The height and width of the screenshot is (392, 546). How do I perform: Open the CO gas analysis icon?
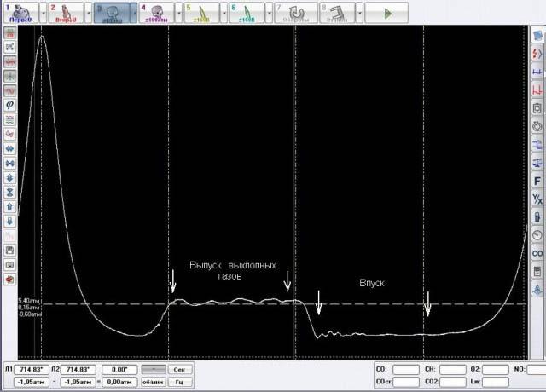coord(537,253)
